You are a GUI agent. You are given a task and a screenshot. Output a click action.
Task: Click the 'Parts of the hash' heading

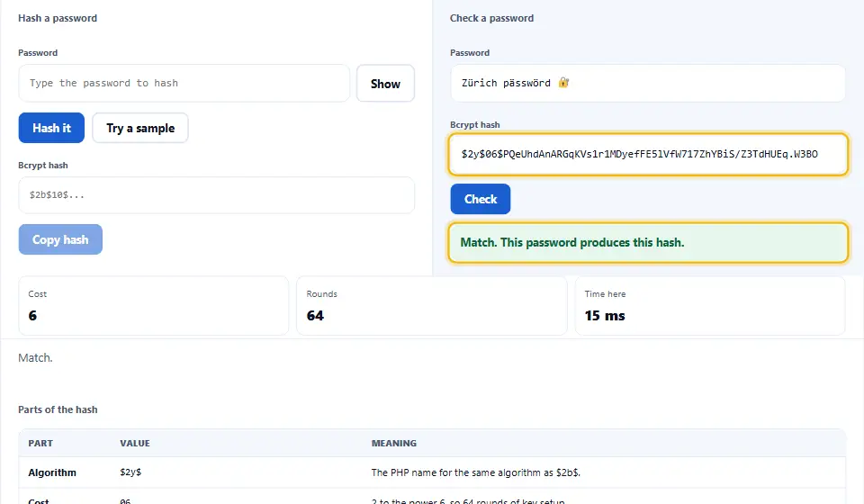58,409
